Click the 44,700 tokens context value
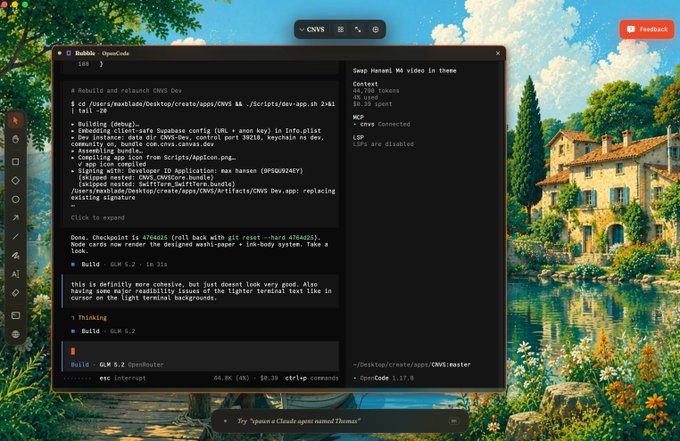Viewport: 680px width, 441px height. 376,91
